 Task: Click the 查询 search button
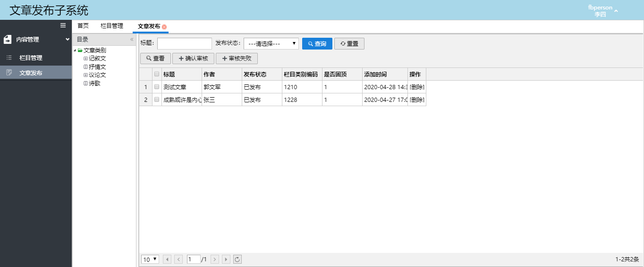tap(317, 44)
